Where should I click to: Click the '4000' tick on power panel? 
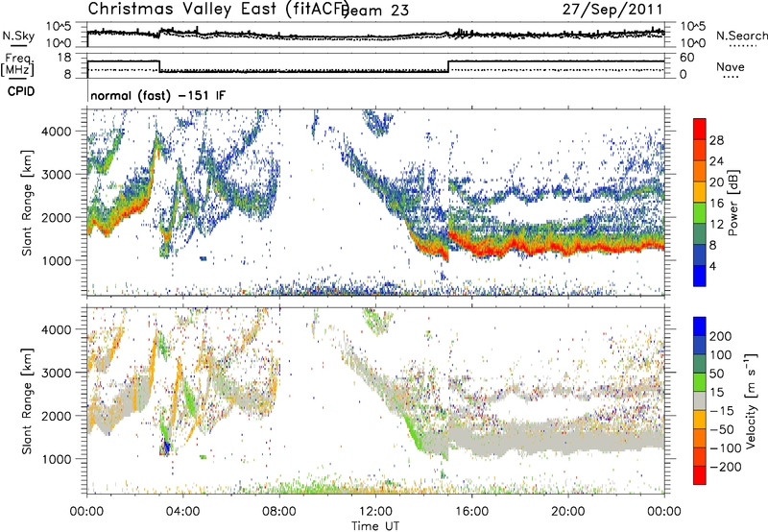click(56, 132)
